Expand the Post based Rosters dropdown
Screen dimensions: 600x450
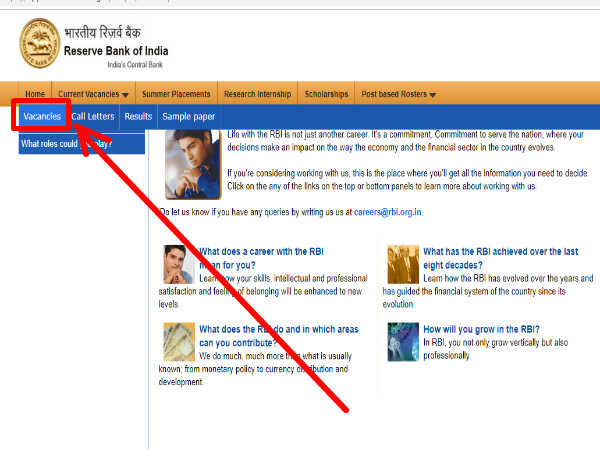(398, 94)
